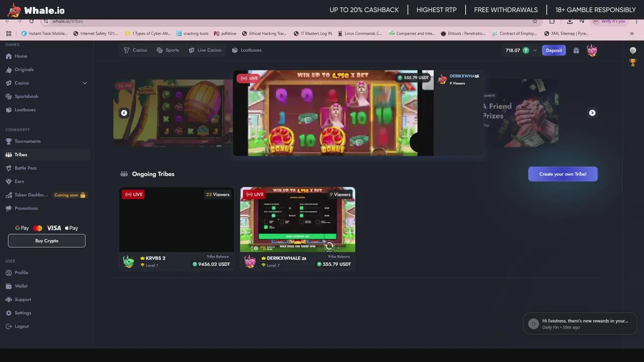644x362 pixels.
Task: Select the Tribes sidebar icon
Action: 9,155
